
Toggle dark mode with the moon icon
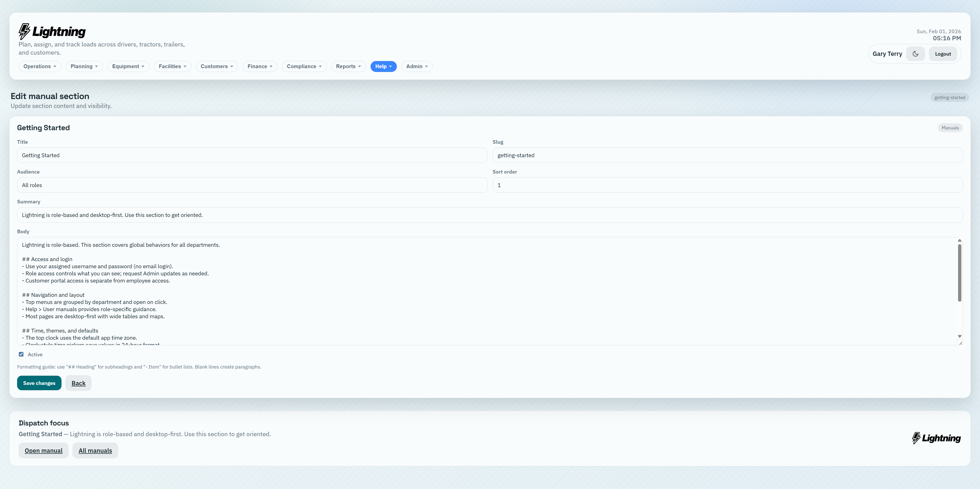(916, 54)
